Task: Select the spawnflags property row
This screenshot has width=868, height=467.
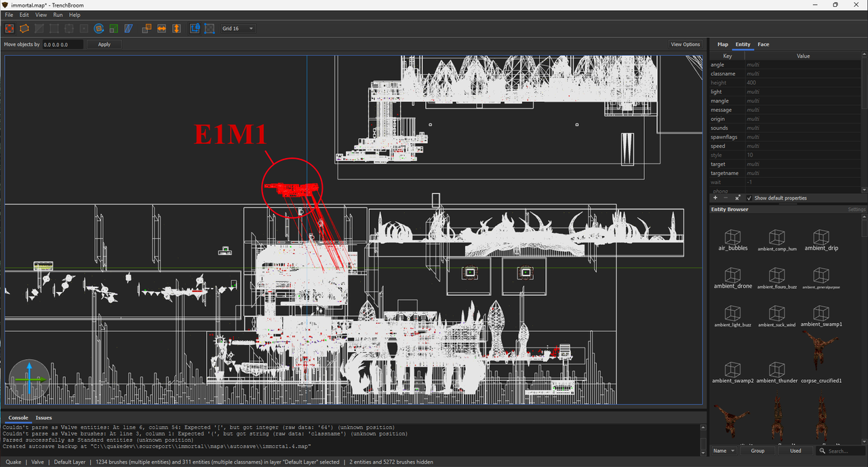Action: click(785, 137)
